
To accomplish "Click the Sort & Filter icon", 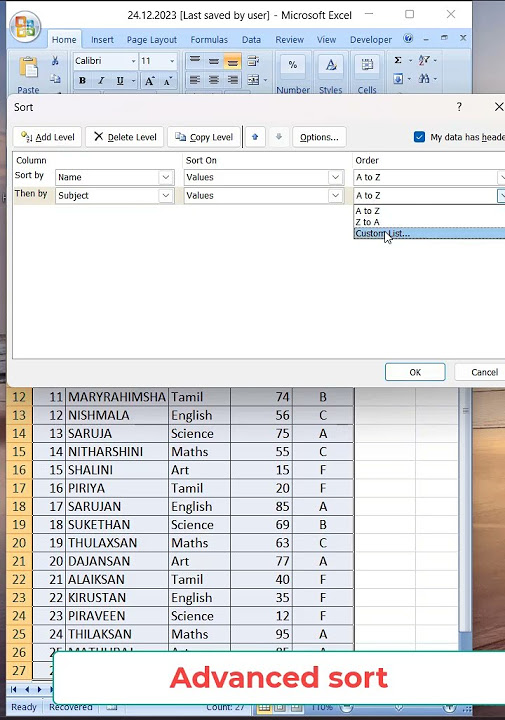I will point(424,60).
